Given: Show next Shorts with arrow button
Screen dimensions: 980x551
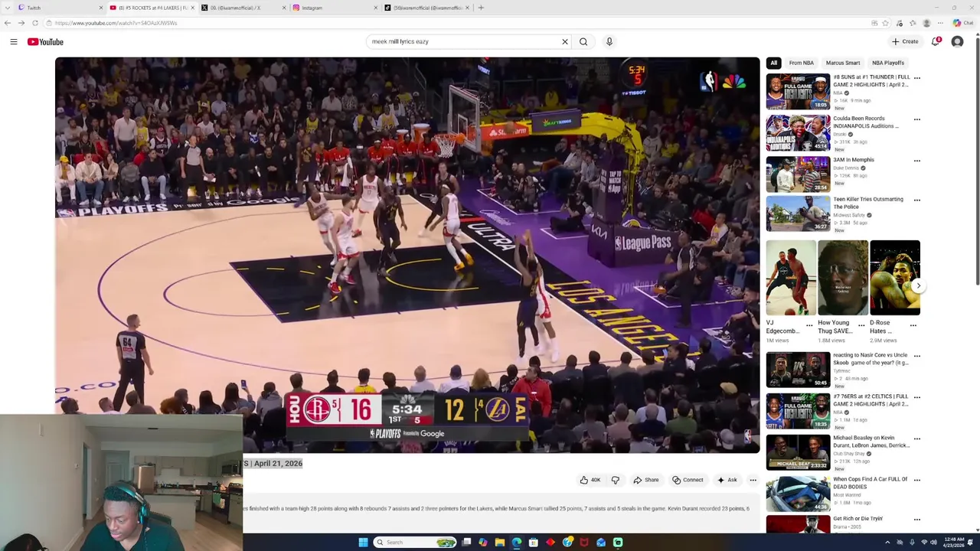Looking at the screenshot, I should point(919,285).
